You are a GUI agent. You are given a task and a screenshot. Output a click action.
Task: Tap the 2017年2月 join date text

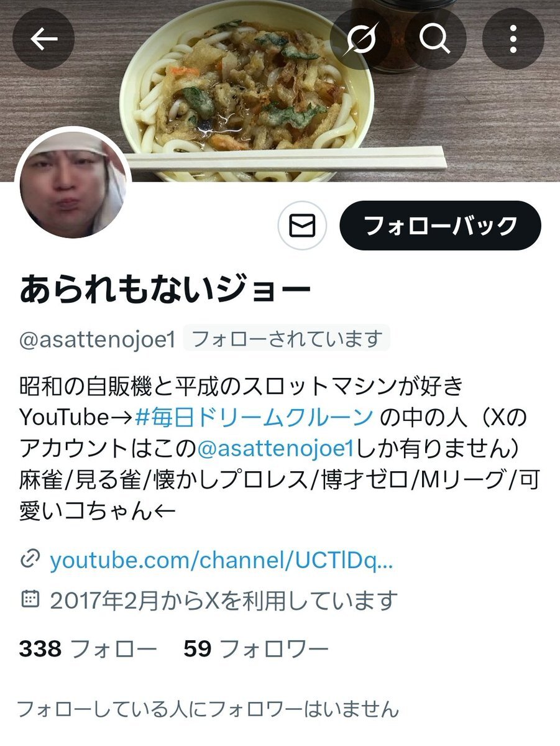(223, 600)
